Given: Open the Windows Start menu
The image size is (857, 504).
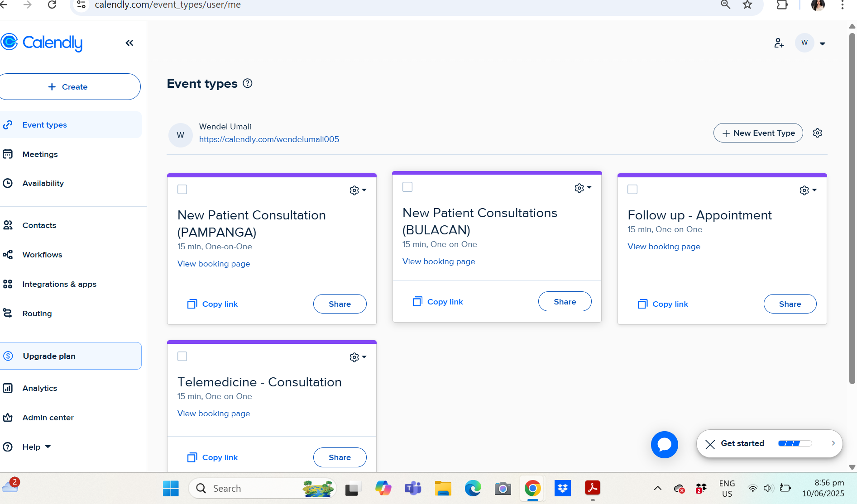Looking at the screenshot, I should tap(171, 489).
